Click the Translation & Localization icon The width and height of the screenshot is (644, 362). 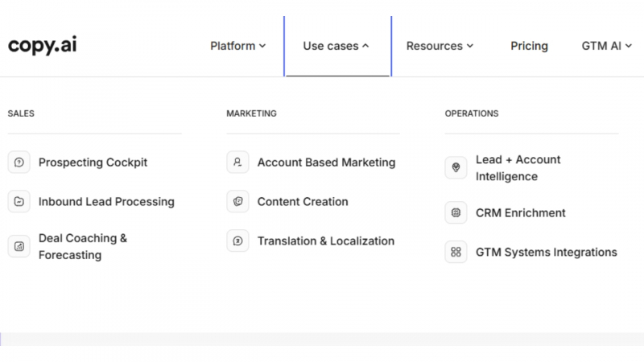237,241
